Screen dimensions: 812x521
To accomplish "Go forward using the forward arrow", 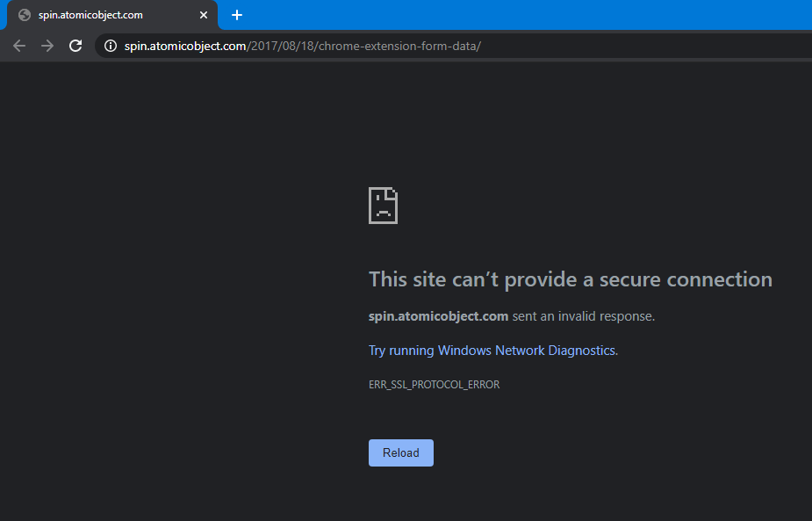I will click(47, 46).
